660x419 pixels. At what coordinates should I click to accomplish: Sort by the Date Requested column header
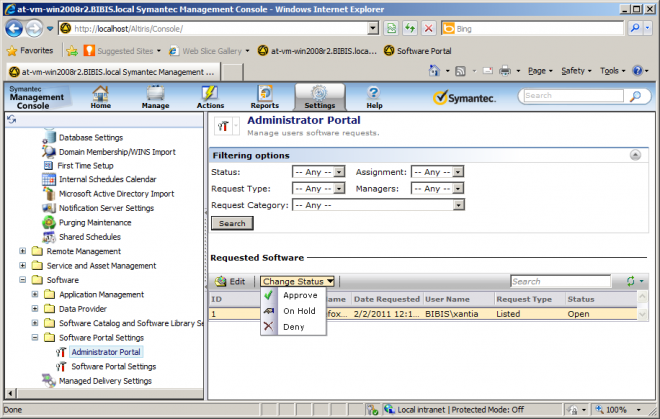pos(387,299)
